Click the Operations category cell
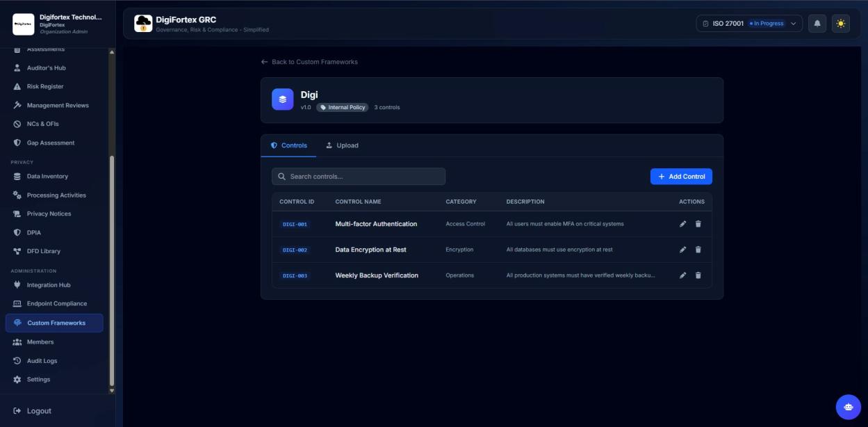The height and width of the screenshot is (427, 868). (459, 275)
